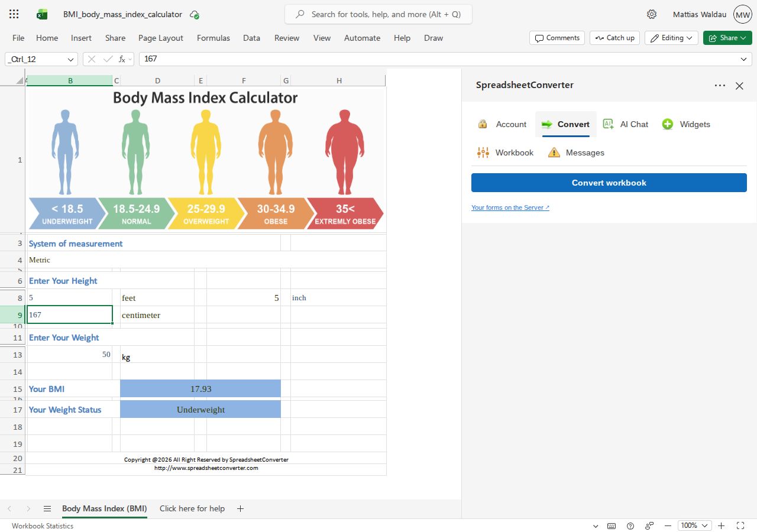Open Your forms on the Server link
The height and width of the screenshot is (532, 757).
pyautogui.click(x=510, y=207)
